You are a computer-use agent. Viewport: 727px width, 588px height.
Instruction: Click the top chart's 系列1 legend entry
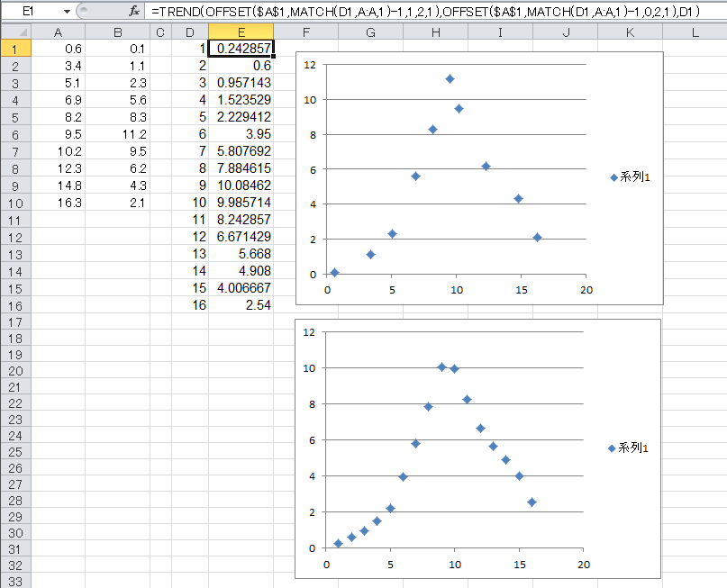tap(634, 177)
